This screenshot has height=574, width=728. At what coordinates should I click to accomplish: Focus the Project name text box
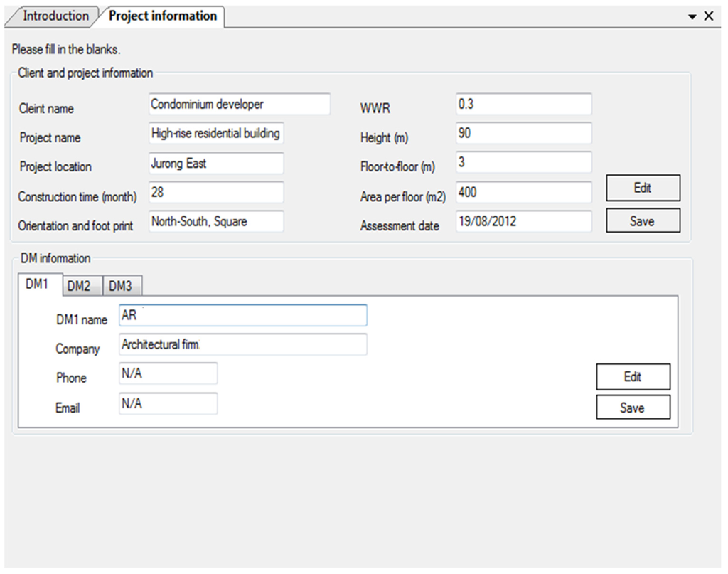[x=216, y=134]
